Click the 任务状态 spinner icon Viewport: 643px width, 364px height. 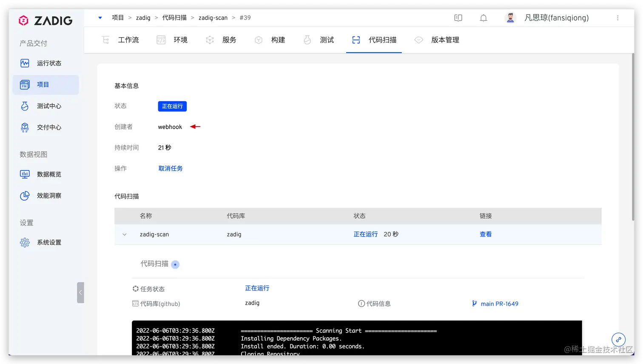[x=135, y=289]
